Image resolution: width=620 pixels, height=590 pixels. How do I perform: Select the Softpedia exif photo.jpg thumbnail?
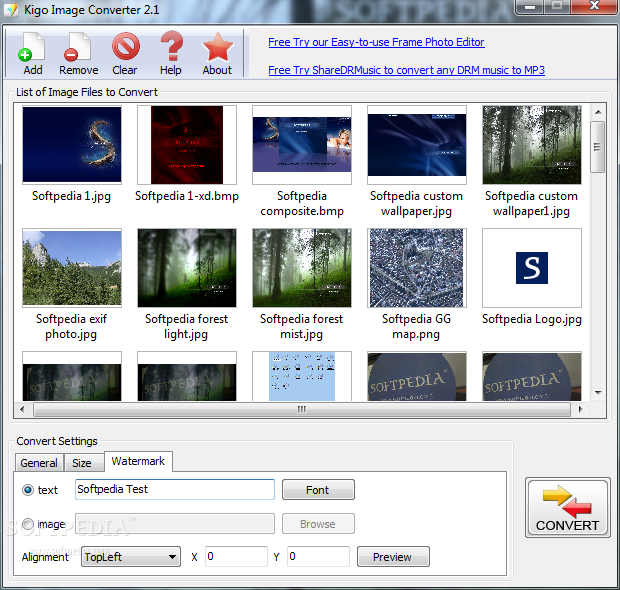[72, 268]
